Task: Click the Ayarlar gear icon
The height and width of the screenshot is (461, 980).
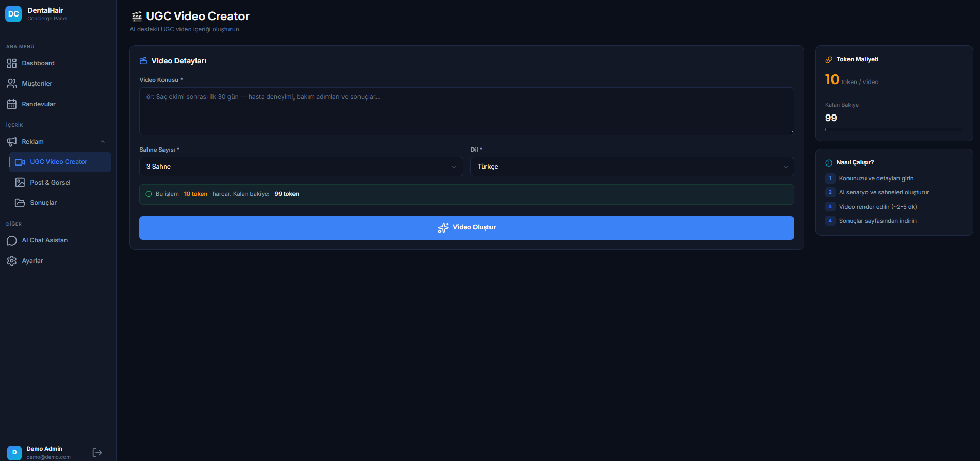Action: pos(12,261)
